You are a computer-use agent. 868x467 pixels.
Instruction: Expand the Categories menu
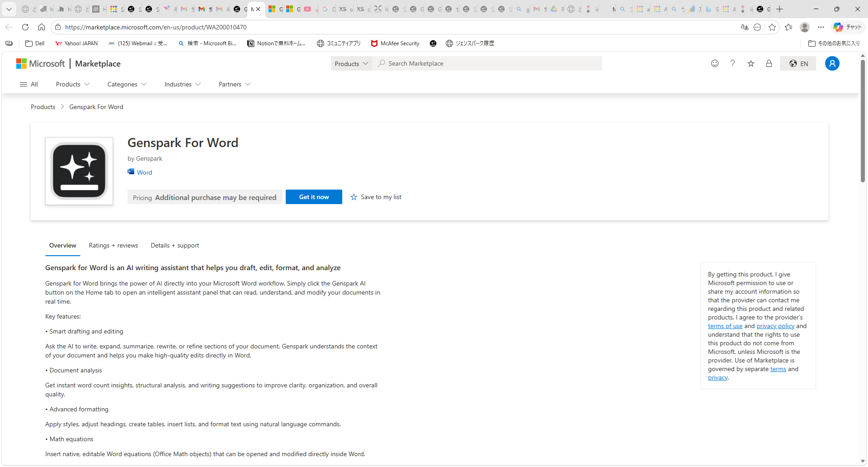coord(127,84)
